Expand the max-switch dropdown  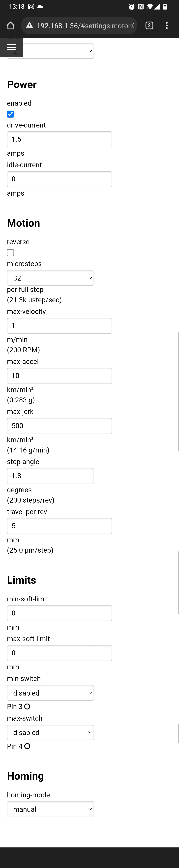pos(51,732)
